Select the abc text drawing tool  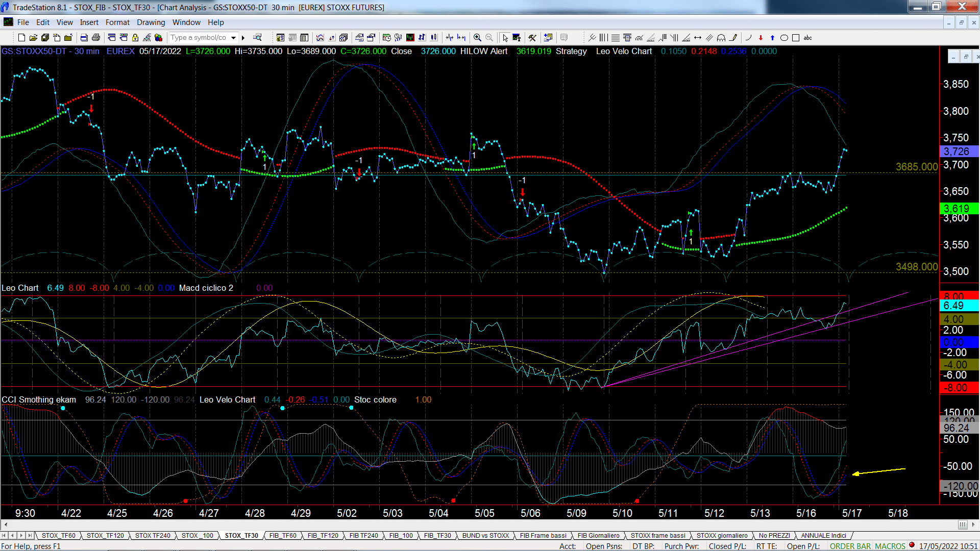click(807, 38)
